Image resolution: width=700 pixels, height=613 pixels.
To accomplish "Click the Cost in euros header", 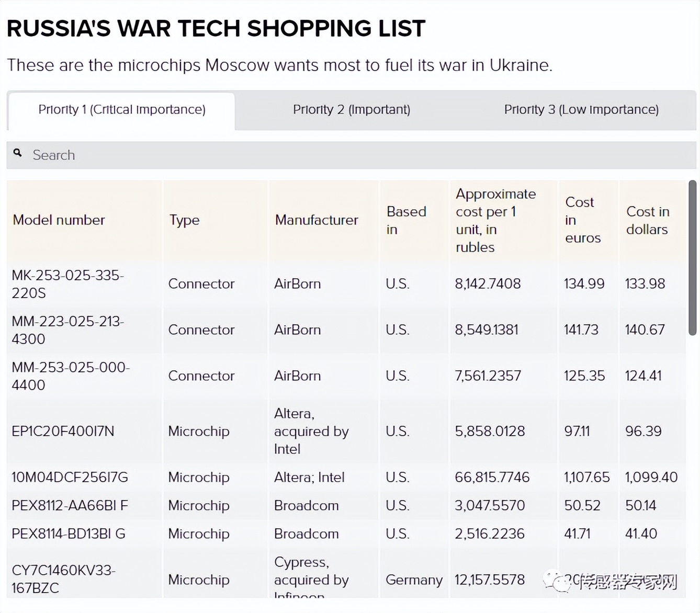I will click(x=582, y=220).
